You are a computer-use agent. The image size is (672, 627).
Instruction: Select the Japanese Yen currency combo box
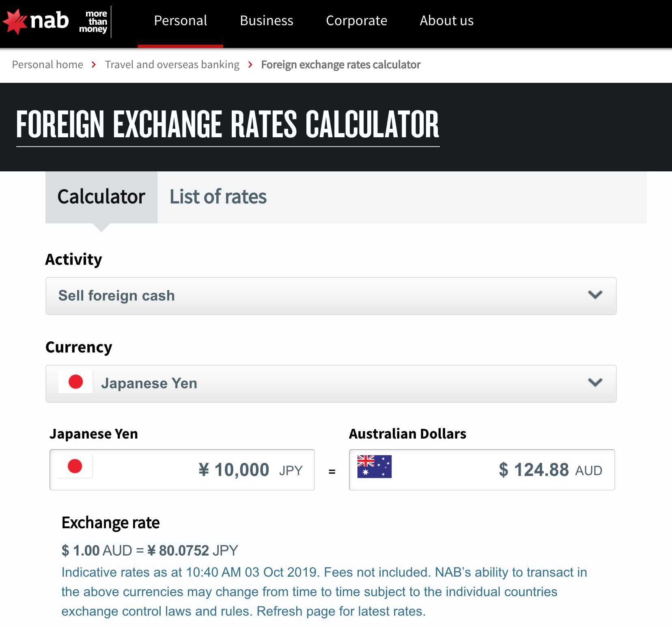(x=317, y=384)
